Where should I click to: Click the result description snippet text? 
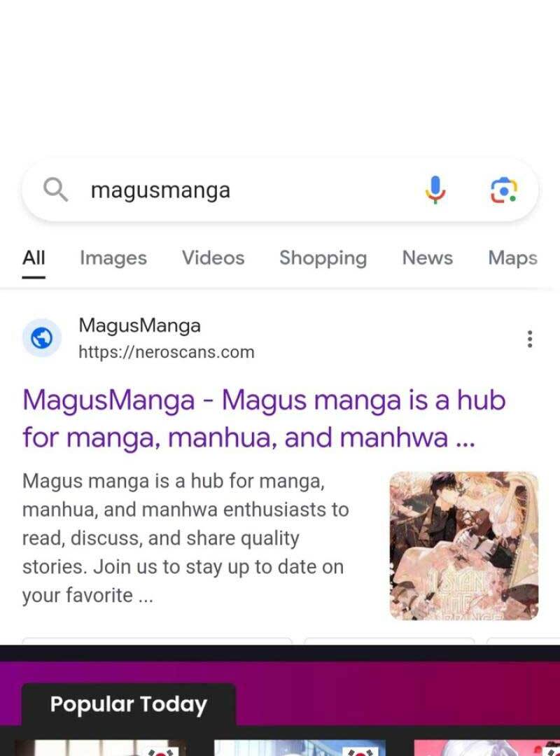(185, 538)
